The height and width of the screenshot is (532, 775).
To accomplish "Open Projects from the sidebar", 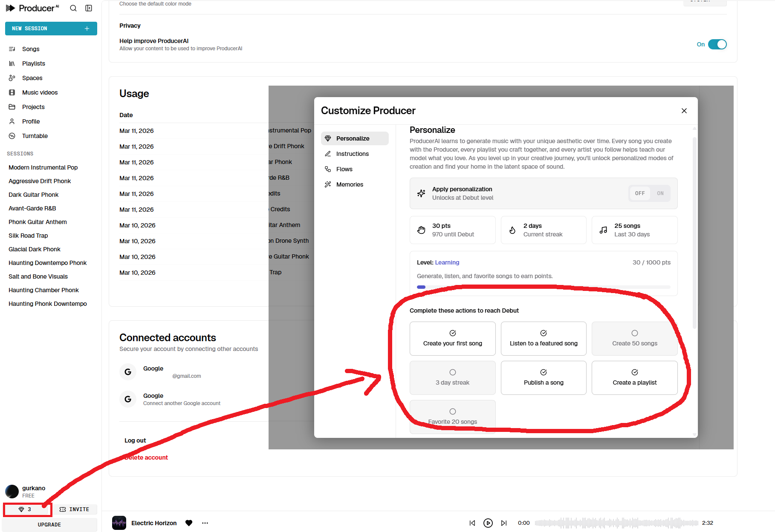I will coord(33,107).
